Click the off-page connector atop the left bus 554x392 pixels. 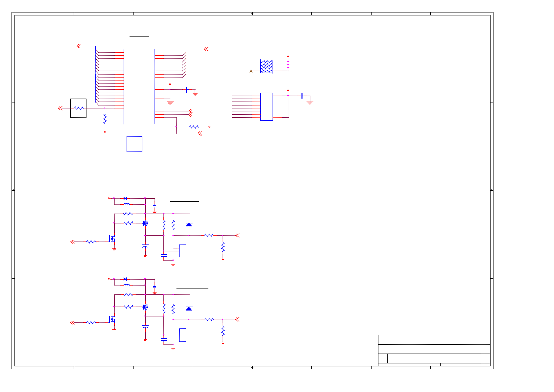point(79,46)
